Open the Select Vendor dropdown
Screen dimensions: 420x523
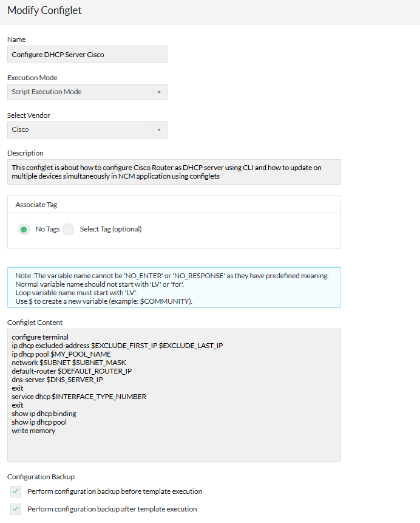coord(87,129)
